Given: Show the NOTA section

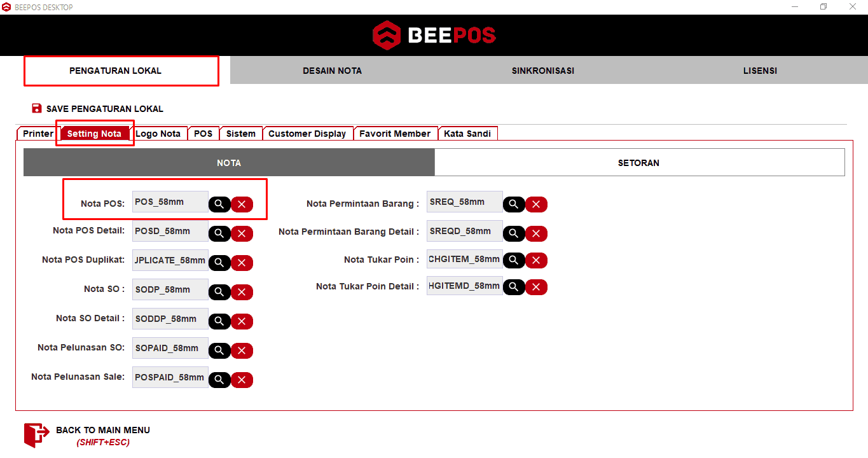Looking at the screenshot, I should point(229,163).
